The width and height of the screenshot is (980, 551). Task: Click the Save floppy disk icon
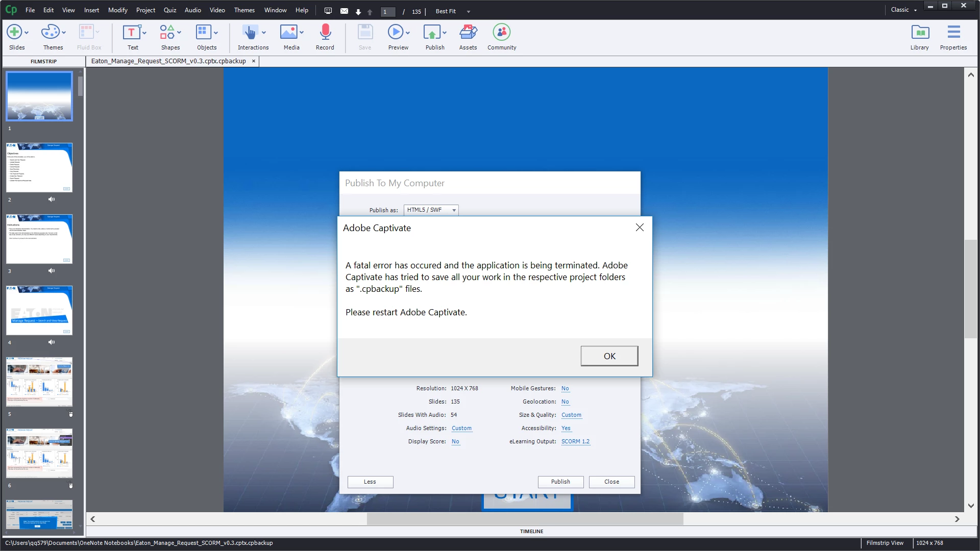tap(365, 32)
